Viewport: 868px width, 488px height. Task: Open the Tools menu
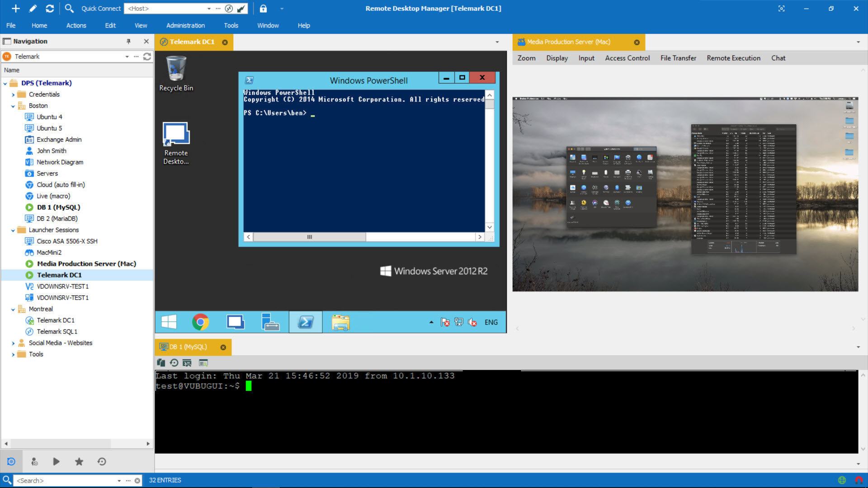pos(231,25)
